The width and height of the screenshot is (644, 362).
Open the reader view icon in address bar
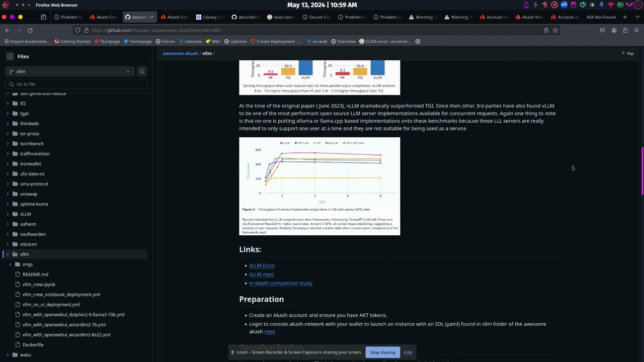546,30
